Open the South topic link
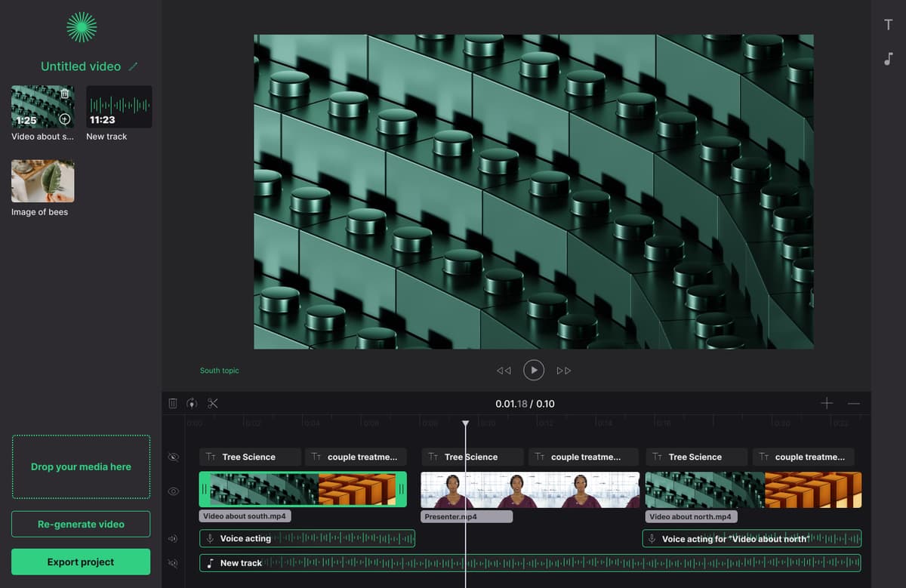The width and height of the screenshot is (906, 588). tap(219, 371)
